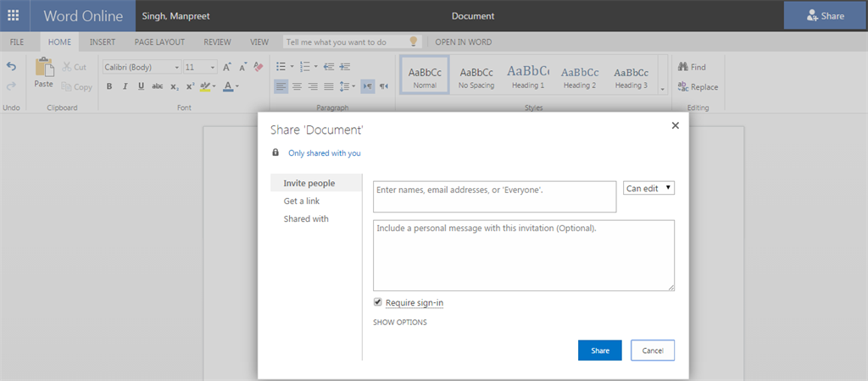The width and height of the screenshot is (868, 381).
Task: Open the highlight color dropdown arrow
Action: tap(214, 87)
